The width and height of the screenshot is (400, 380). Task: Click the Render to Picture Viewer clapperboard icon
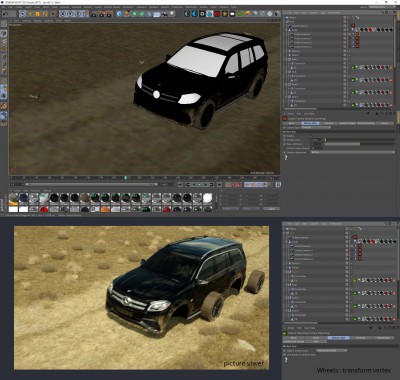tap(102, 14)
